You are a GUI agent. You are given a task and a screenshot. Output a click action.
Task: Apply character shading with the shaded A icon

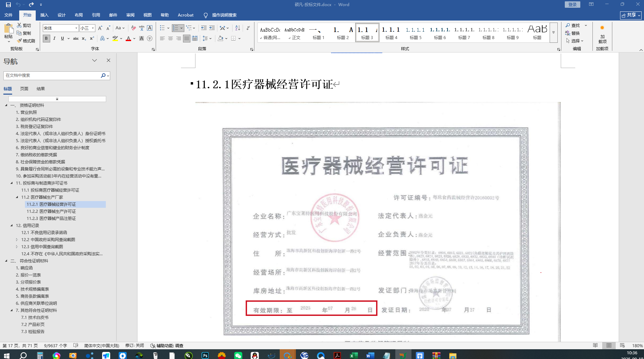[142, 38]
